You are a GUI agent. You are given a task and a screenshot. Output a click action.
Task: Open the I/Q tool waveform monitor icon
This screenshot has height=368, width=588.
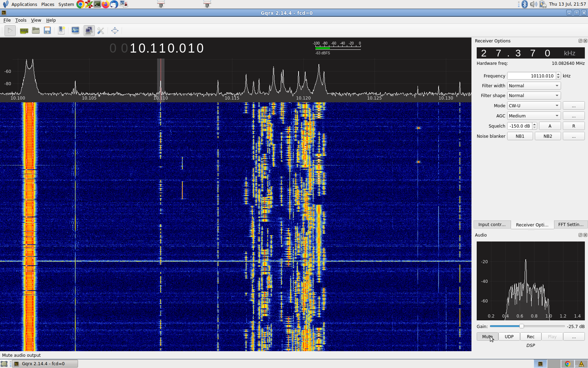point(75,31)
